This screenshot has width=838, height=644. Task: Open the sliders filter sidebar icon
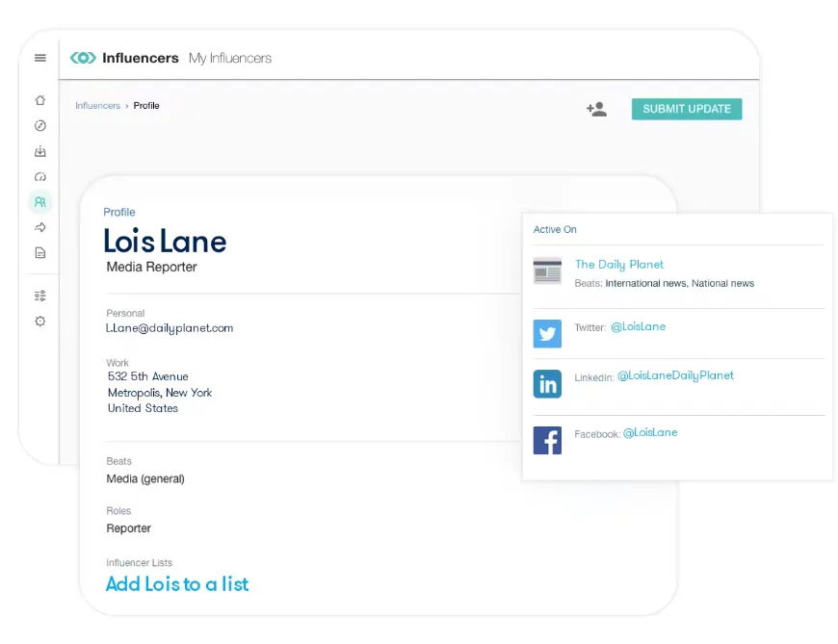(x=40, y=296)
